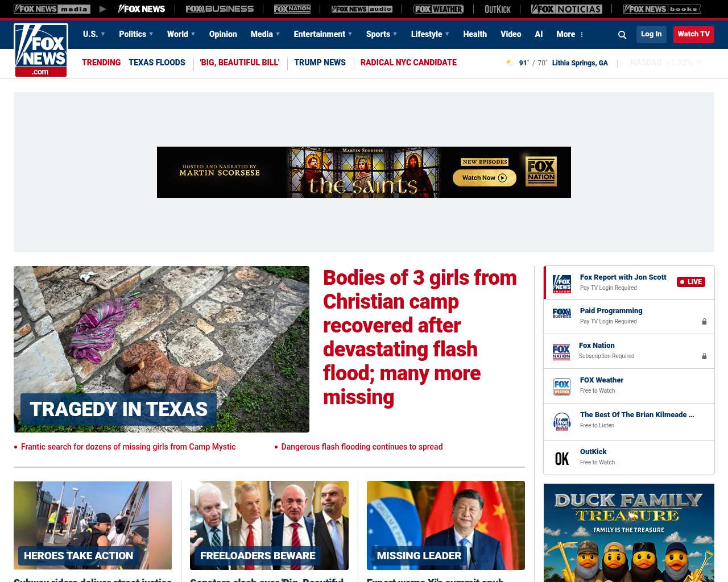The width and height of the screenshot is (728, 582).
Task: Click the OK OutKick icon in watch list
Action: [562, 459]
